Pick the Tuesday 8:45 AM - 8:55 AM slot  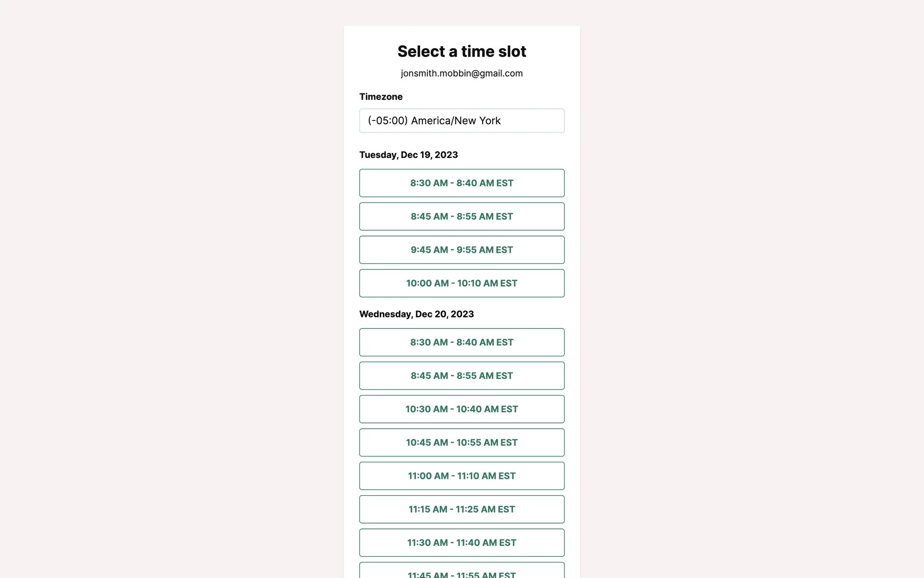click(462, 216)
